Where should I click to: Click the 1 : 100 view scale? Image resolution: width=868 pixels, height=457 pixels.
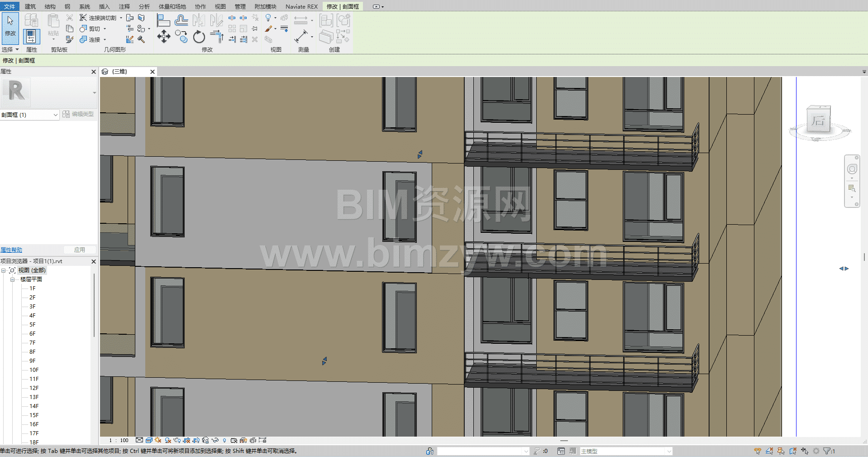point(119,440)
